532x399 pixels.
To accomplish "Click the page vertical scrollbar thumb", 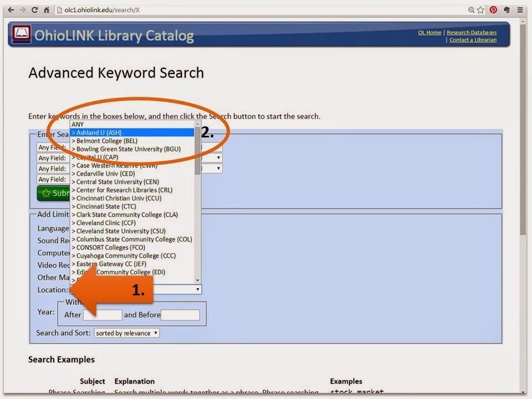I will pyautogui.click(x=523, y=129).
